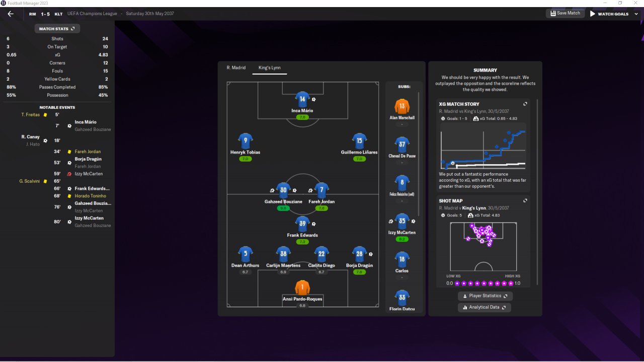Click substitute Cheval De Pauw's shirt

point(402,144)
